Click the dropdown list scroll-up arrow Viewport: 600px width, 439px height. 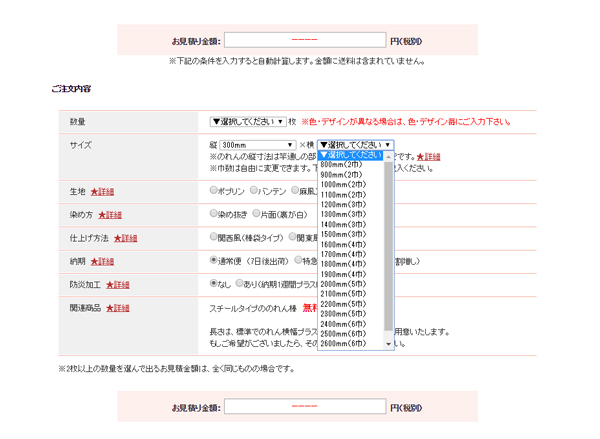click(x=389, y=157)
